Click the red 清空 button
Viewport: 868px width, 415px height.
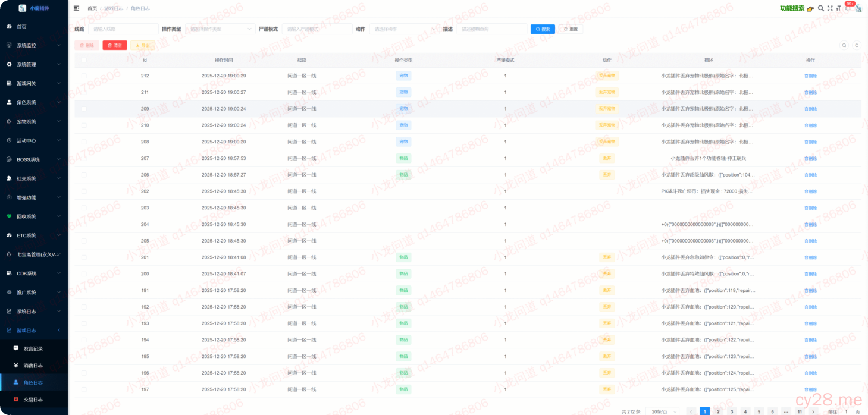115,45
